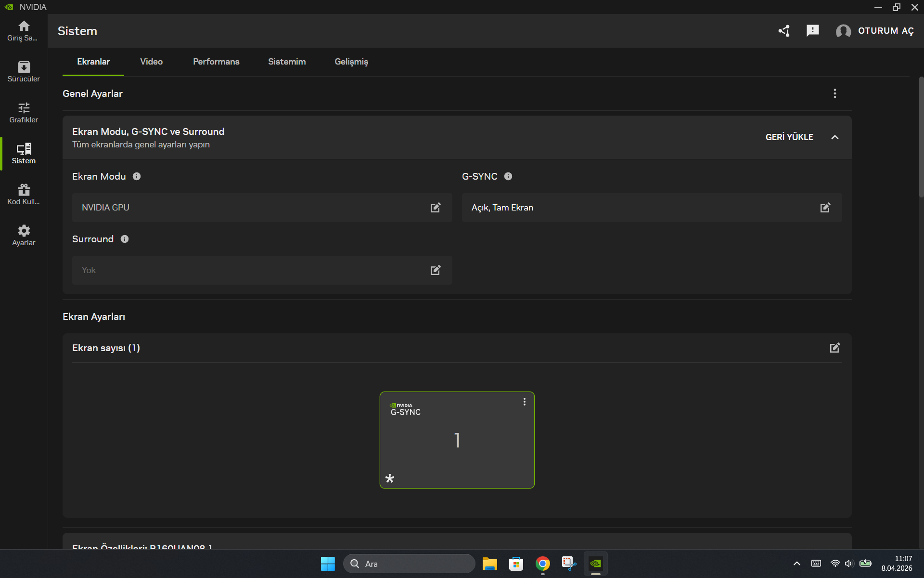Edit the Ekran sayısı layout
This screenshot has width=924, height=578.
click(835, 348)
